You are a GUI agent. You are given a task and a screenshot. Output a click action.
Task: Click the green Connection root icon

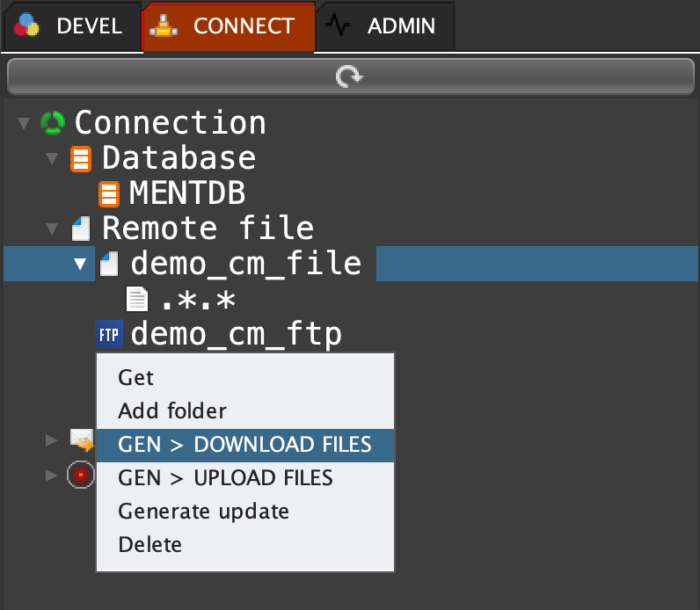click(54, 123)
